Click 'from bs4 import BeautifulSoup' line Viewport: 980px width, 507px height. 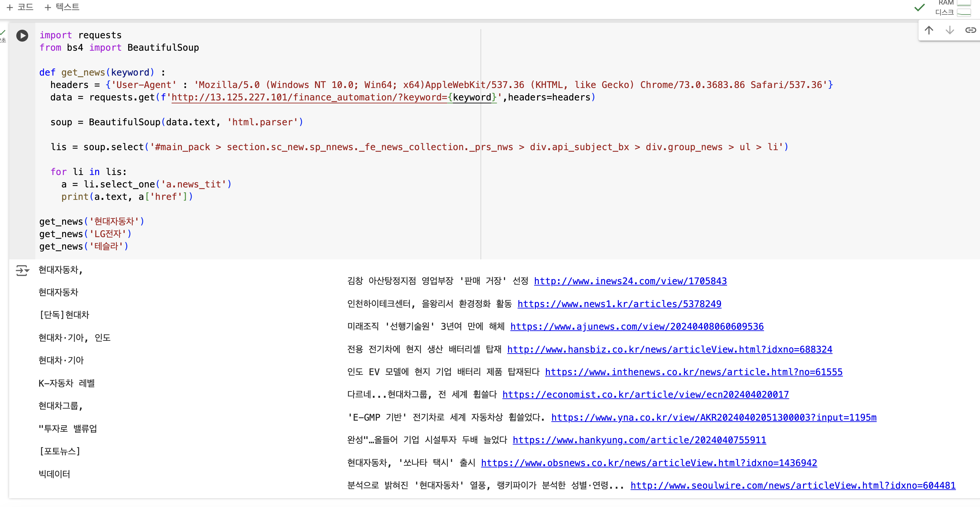coord(119,48)
